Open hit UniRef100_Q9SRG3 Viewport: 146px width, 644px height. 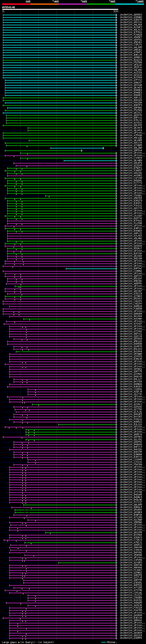tap(131, 15)
